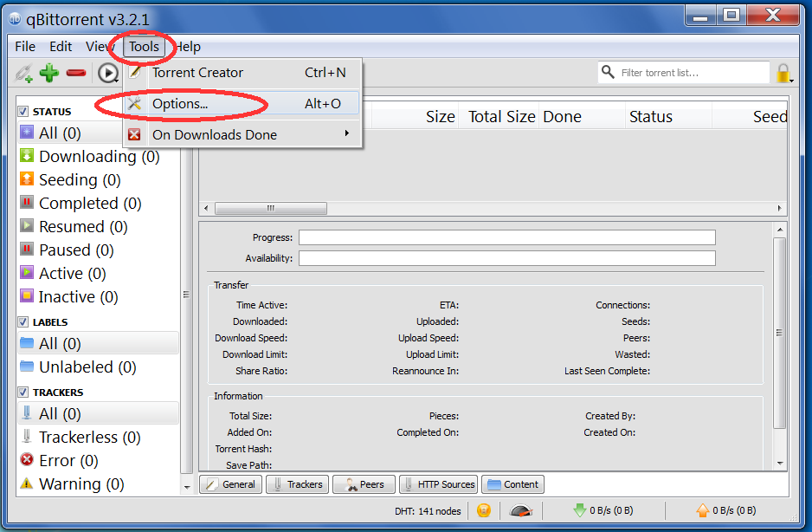Sort by the Size column header
The width and height of the screenshot is (812, 532).
click(416, 117)
